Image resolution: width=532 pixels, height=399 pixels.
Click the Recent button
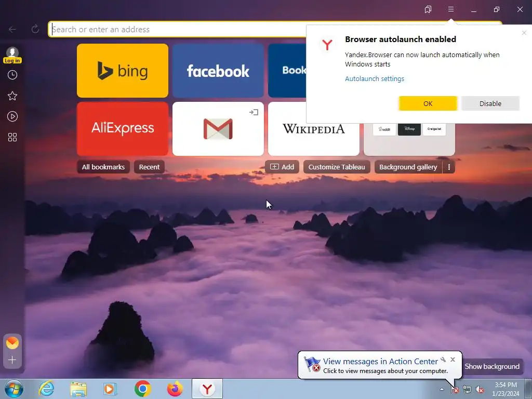(149, 167)
